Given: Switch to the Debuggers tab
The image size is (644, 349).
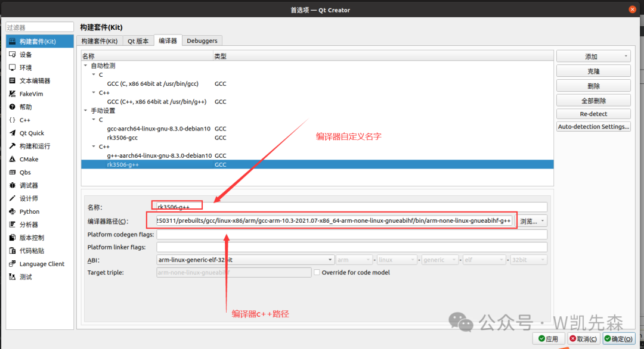Looking at the screenshot, I should 202,41.
